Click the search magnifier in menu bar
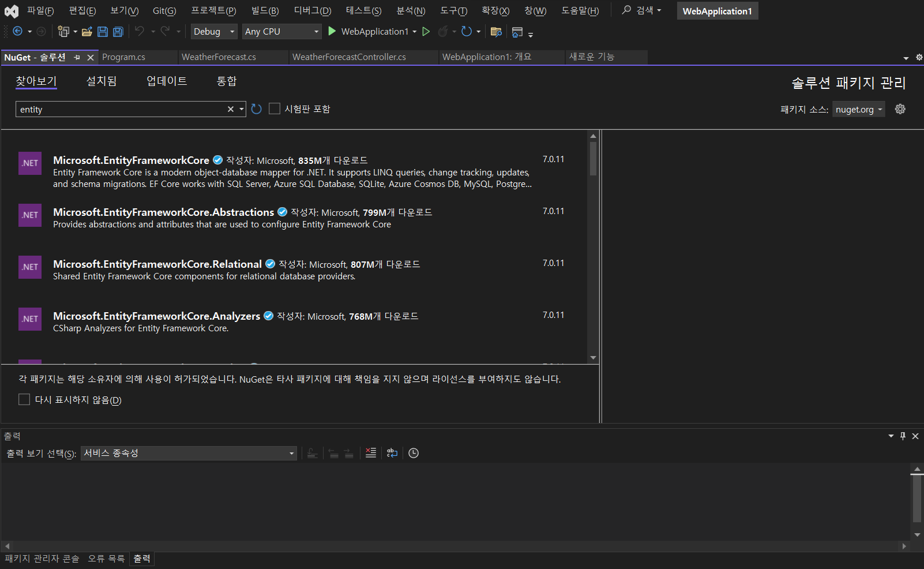 [626, 10]
